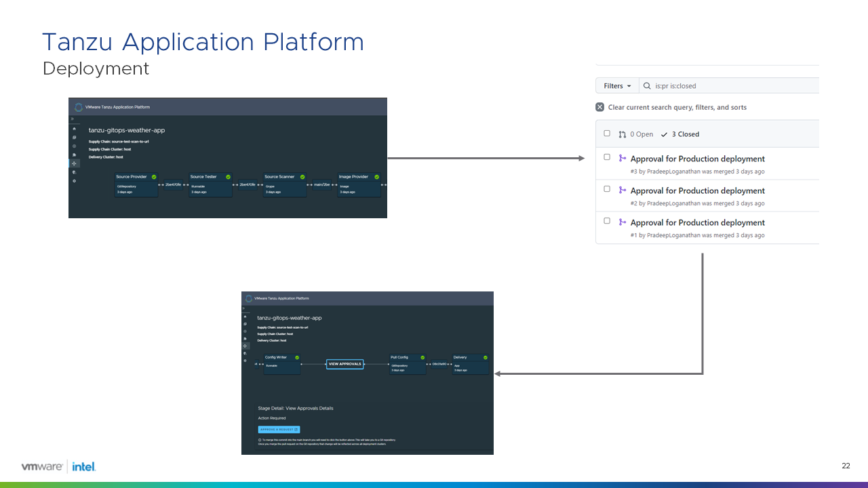Show the 3 Closed pull requests
This screenshot has width=868, height=488.
680,134
